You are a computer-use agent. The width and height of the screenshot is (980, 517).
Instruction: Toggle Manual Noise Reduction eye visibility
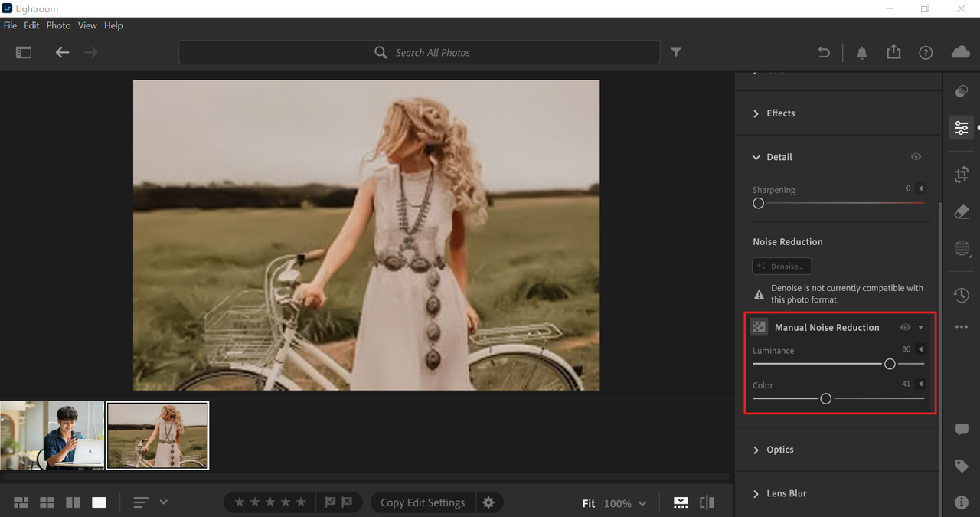pos(905,327)
